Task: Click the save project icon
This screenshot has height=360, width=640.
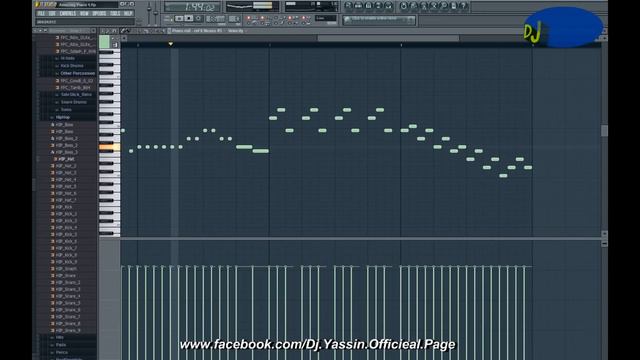Action: [x=413, y=6]
